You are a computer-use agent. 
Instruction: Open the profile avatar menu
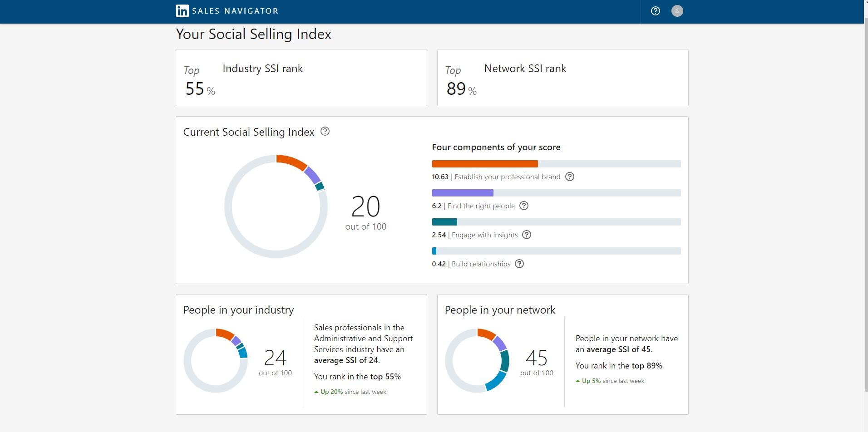(x=677, y=11)
